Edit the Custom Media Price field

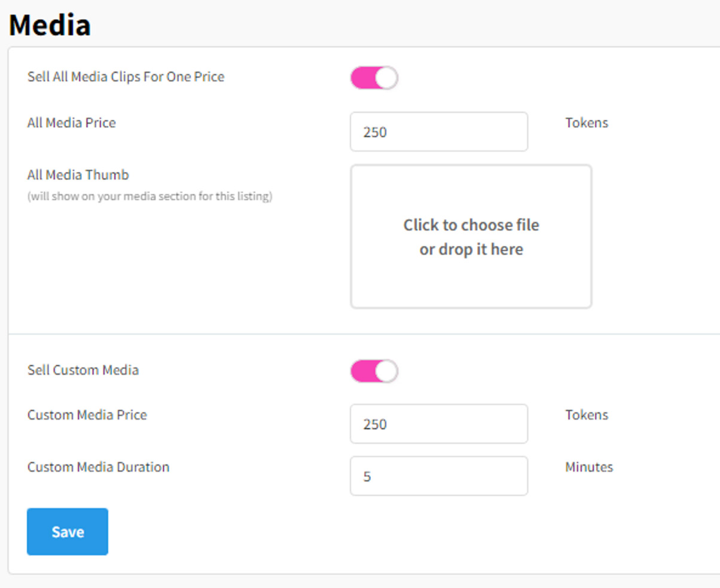tap(439, 424)
